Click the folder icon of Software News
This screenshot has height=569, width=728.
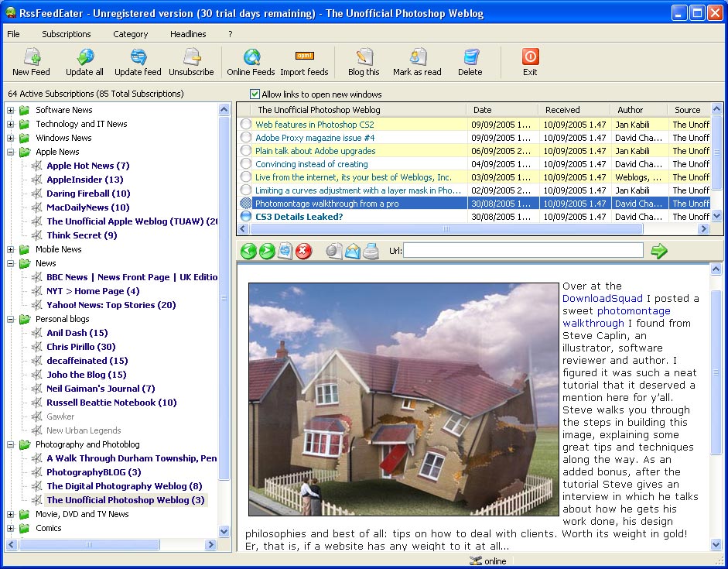point(25,110)
